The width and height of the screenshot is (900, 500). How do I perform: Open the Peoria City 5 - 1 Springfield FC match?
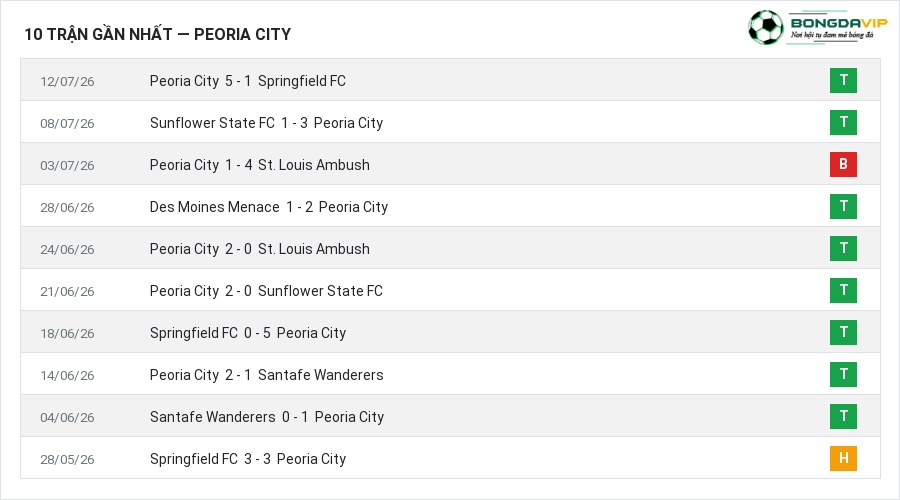tap(247, 81)
